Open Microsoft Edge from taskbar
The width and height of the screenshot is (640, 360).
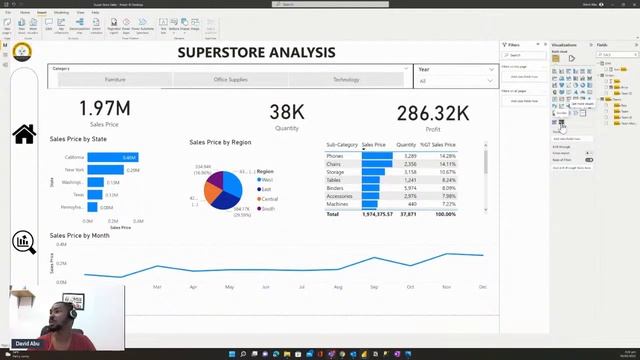point(276,354)
